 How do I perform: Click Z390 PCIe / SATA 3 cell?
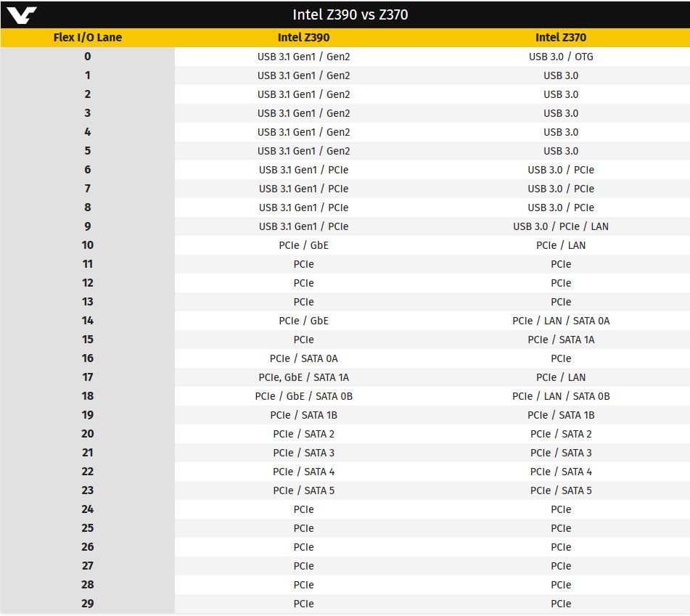pyautogui.click(x=303, y=453)
